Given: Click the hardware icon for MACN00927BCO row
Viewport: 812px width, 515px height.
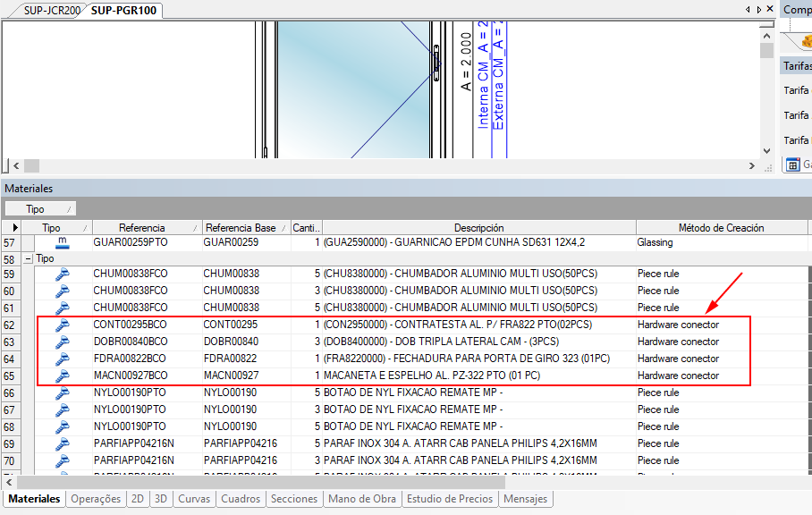Looking at the screenshot, I should coord(63,376).
